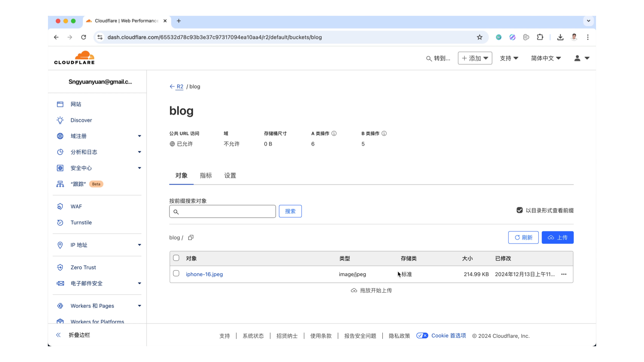The height and width of the screenshot is (362, 644).
Task: Select Zero Trust in the sidebar
Action: 83,267
